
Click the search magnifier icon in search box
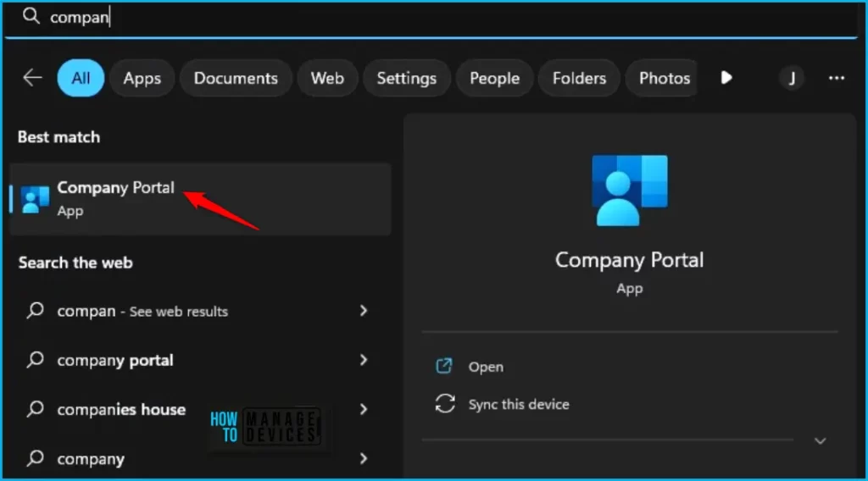click(31, 16)
